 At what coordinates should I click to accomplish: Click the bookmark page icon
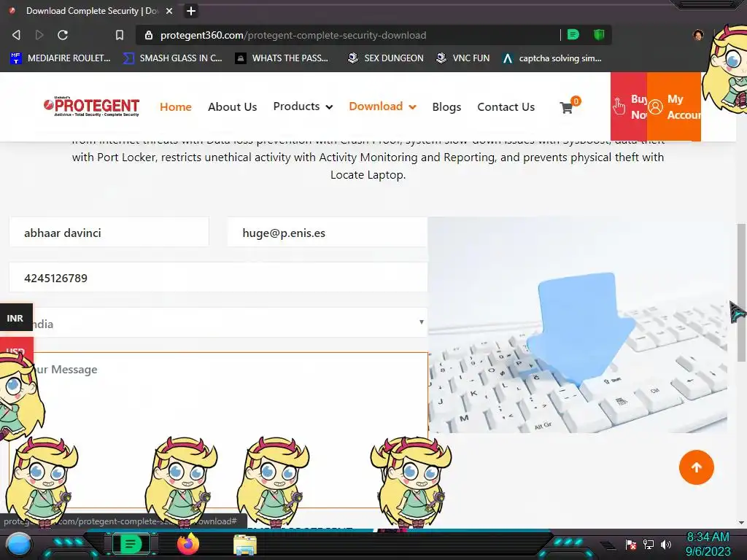pos(120,35)
